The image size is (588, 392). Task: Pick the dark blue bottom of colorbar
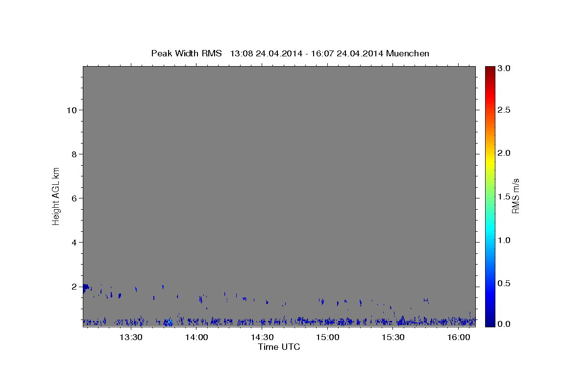click(x=490, y=322)
